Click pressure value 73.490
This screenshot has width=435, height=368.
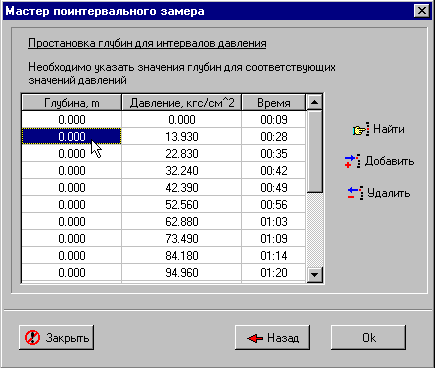coord(182,239)
